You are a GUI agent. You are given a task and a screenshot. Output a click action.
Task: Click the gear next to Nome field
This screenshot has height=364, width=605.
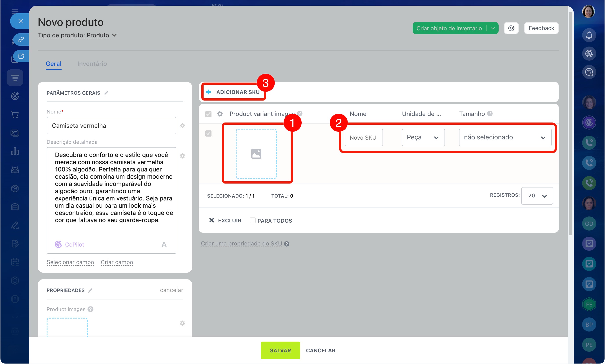pos(182,126)
